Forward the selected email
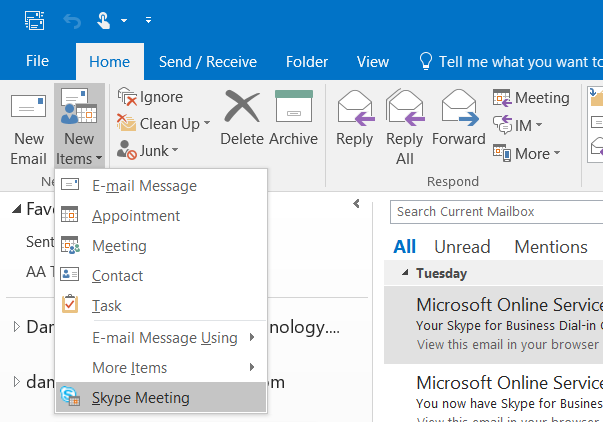Image resolution: width=603 pixels, height=422 pixels. coord(458,120)
